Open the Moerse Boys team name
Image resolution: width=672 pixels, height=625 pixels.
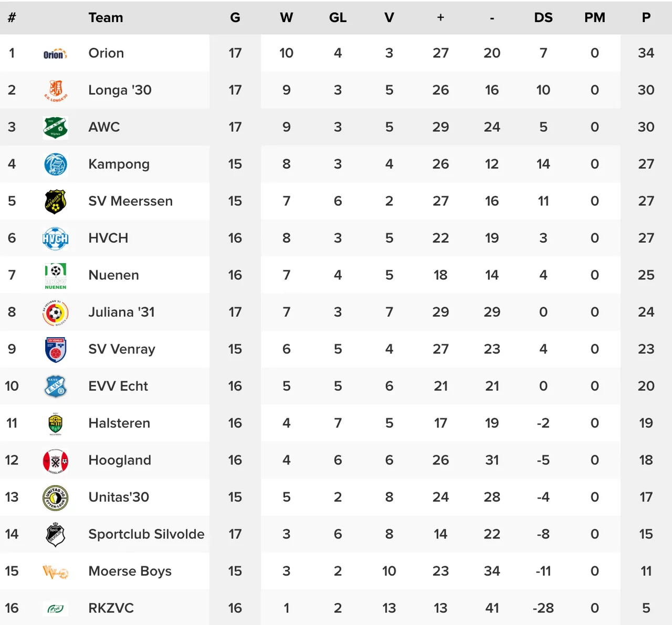click(x=130, y=571)
